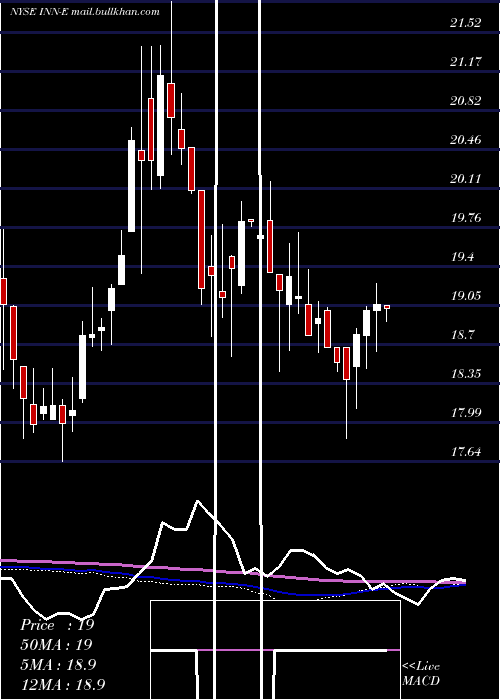500x700 pixels.
Task: Click the last small red candlestick near 19.05
Action: [x=387, y=307]
